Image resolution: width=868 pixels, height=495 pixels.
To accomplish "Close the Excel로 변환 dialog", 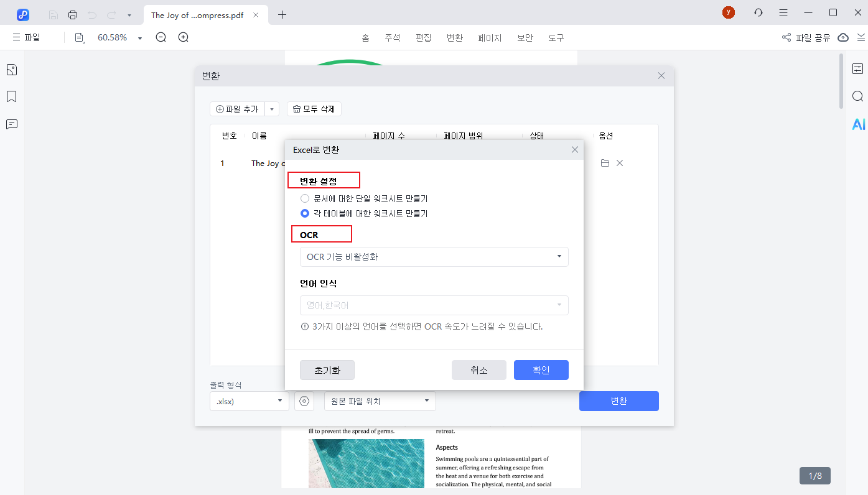I will [574, 150].
